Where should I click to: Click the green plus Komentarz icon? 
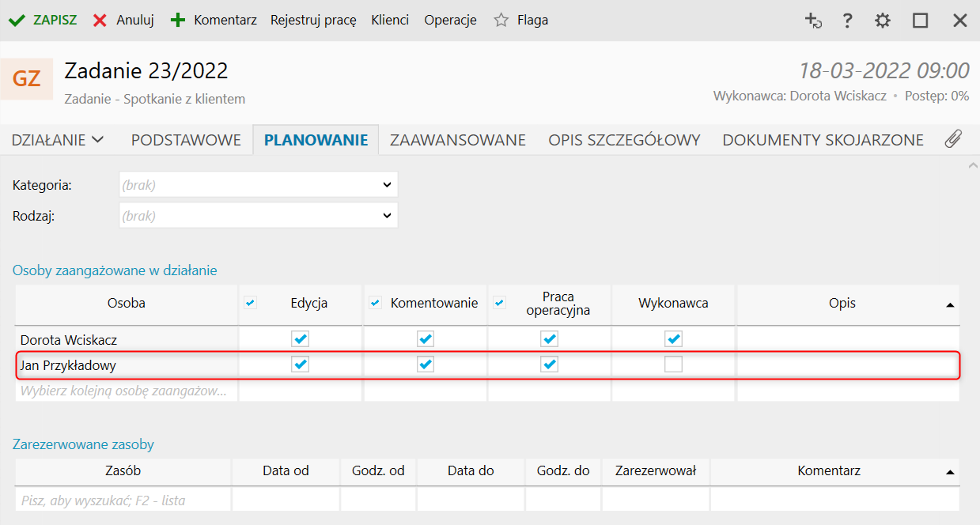pyautogui.click(x=178, y=21)
